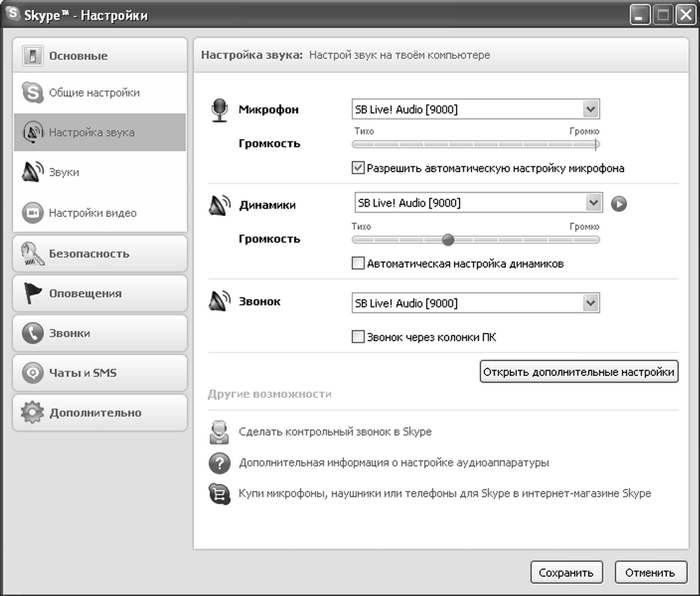
Task: Open the Микрофон device dropdown
Action: pos(590,109)
